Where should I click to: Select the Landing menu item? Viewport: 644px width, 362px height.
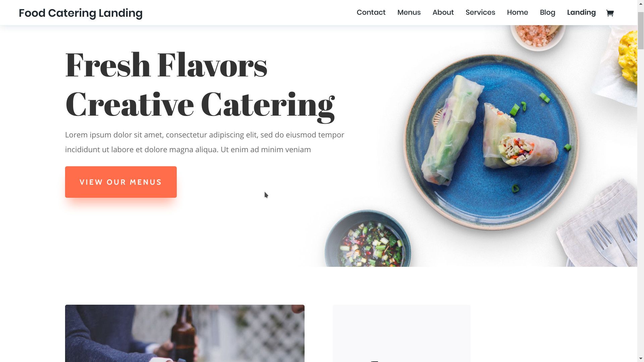click(581, 12)
